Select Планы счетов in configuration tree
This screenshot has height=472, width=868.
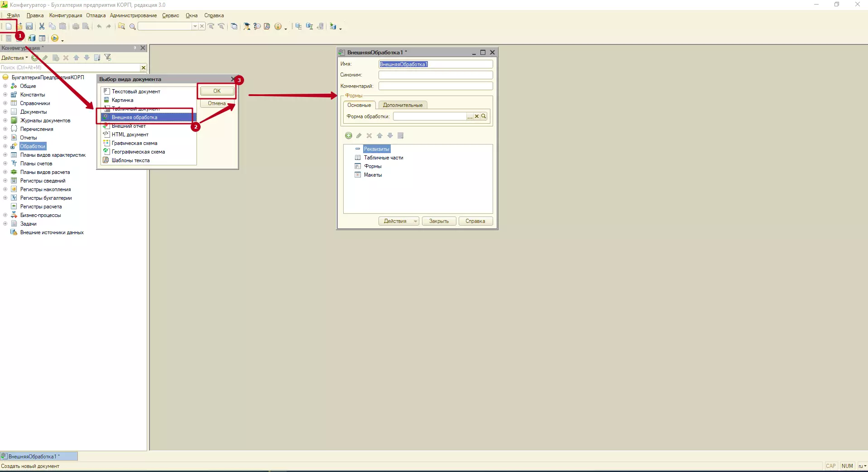pyautogui.click(x=36, y=164)
